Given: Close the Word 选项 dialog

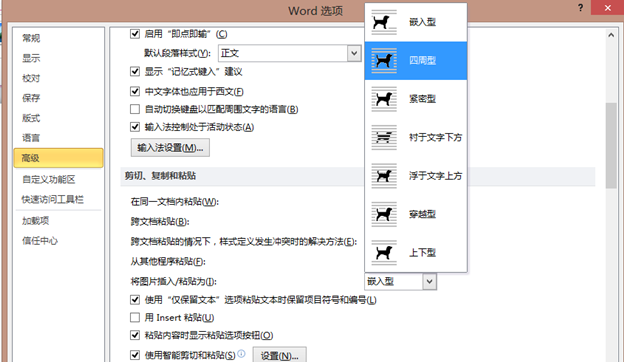Looking at the screenshot, I should pyautogui.click(x=607, y=8).
